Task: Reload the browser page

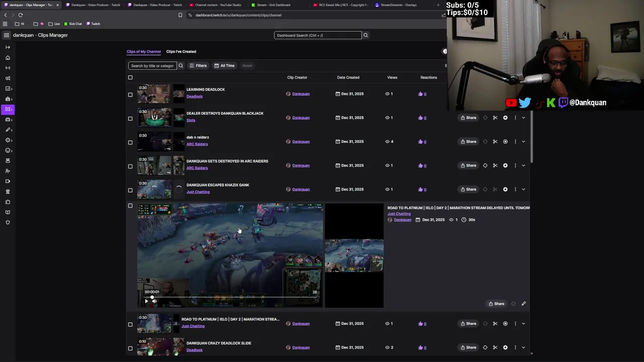Action: (21, 15)
